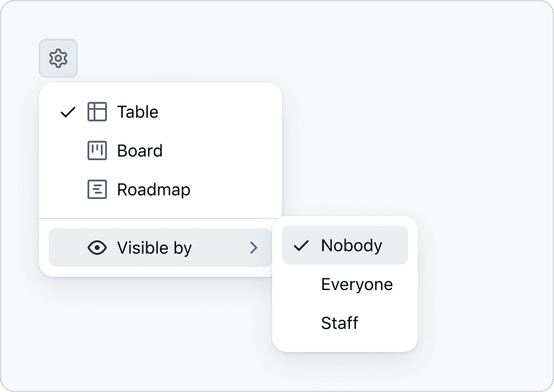Switch to the Board view label

click(140, 150)
